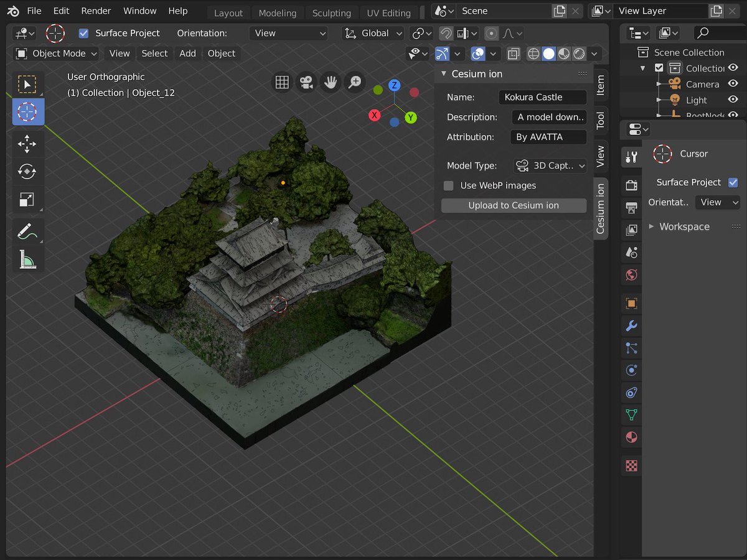Select the Measure tool
Viewport: 747px width, 560px height.
(x=27, y=259)
